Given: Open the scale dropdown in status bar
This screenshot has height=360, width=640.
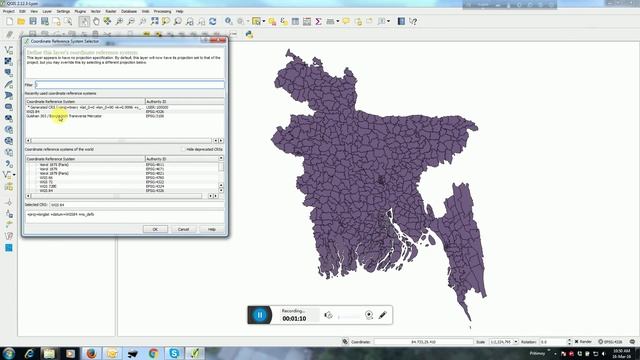Looking at the screenshot, I should pos(516,342).
